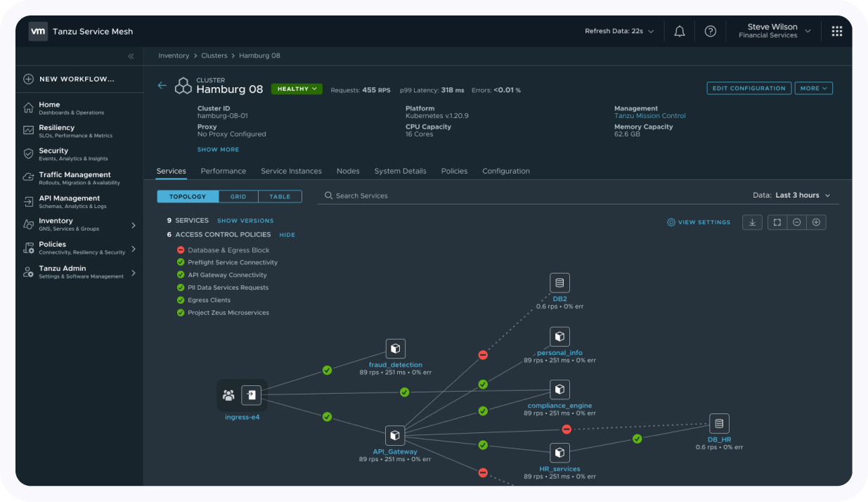The height and width of the screenshot is (502, 868).
Task: Select the DB_HR database node icon
Action: [x=718, y=423]
